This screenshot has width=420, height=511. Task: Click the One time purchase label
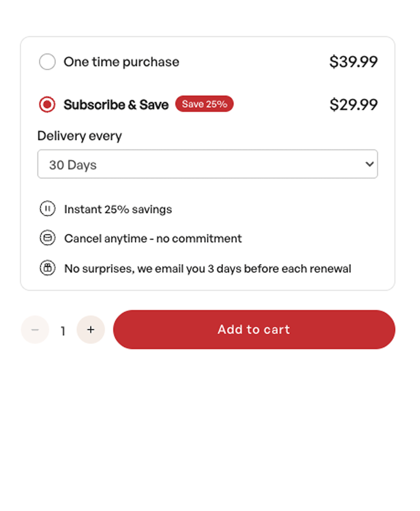121,62
